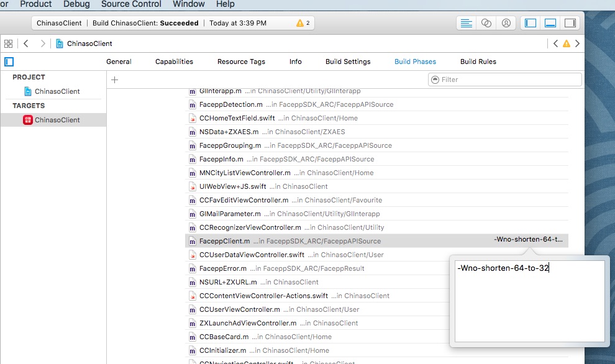Image resolution: width=615 pixels, height=364 pixels.
Task: Toggle the Utilities panel visibility
Action: click(569, 23)
